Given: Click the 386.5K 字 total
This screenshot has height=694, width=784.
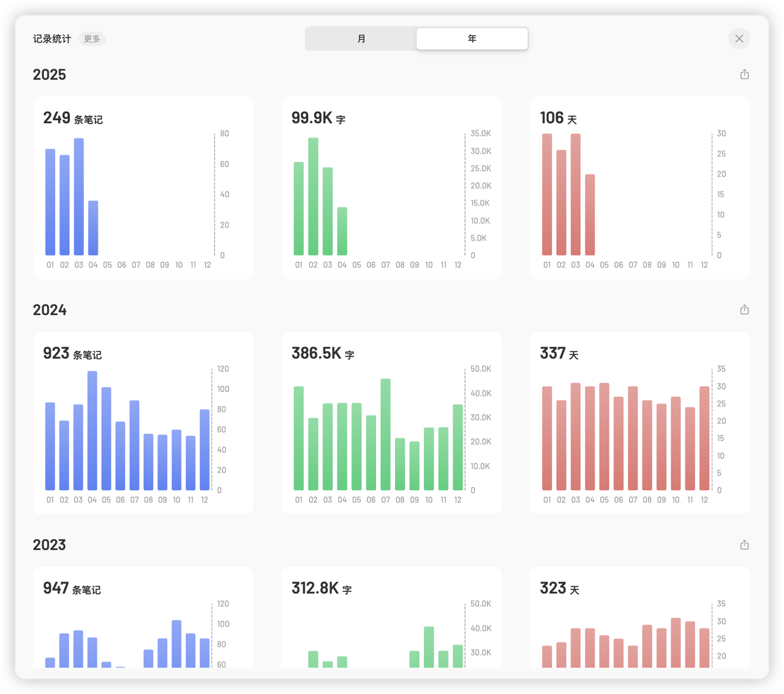Looking at the screenshot, I should click(323, 353).
